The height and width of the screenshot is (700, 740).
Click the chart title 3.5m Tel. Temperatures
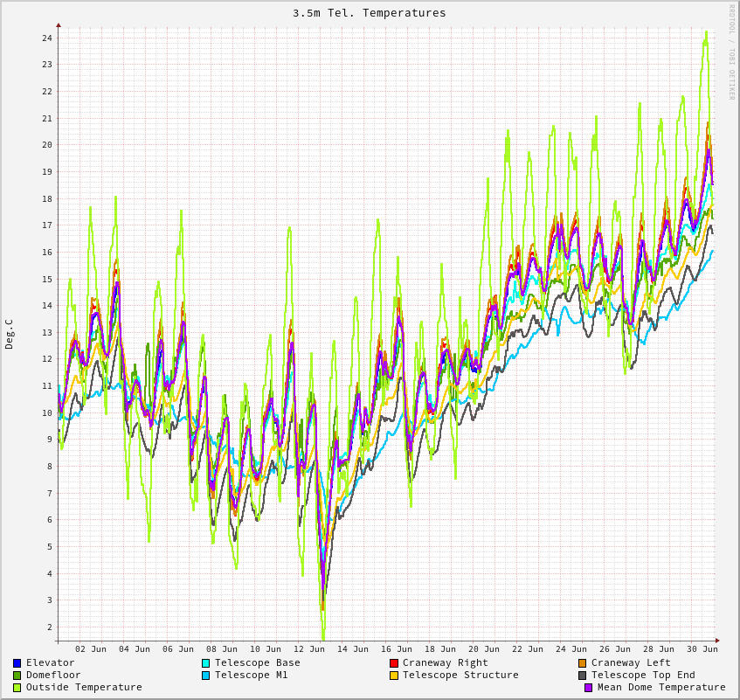click(369, 13)
